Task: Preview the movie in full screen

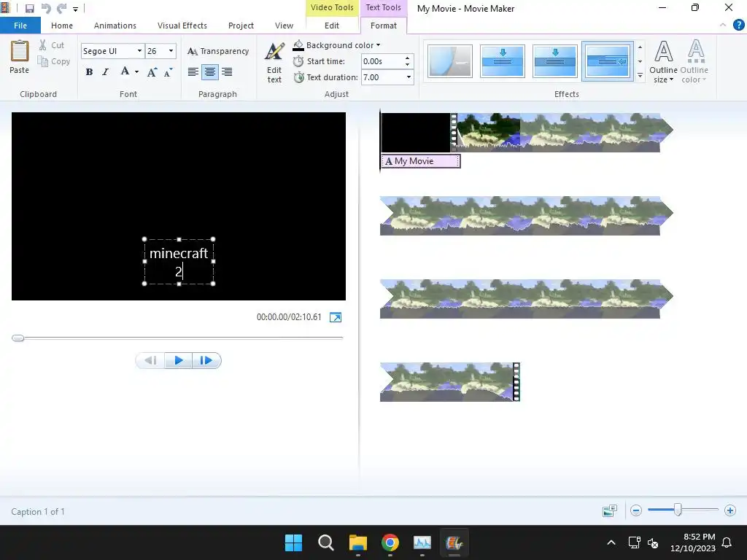Action: [336, 317]
